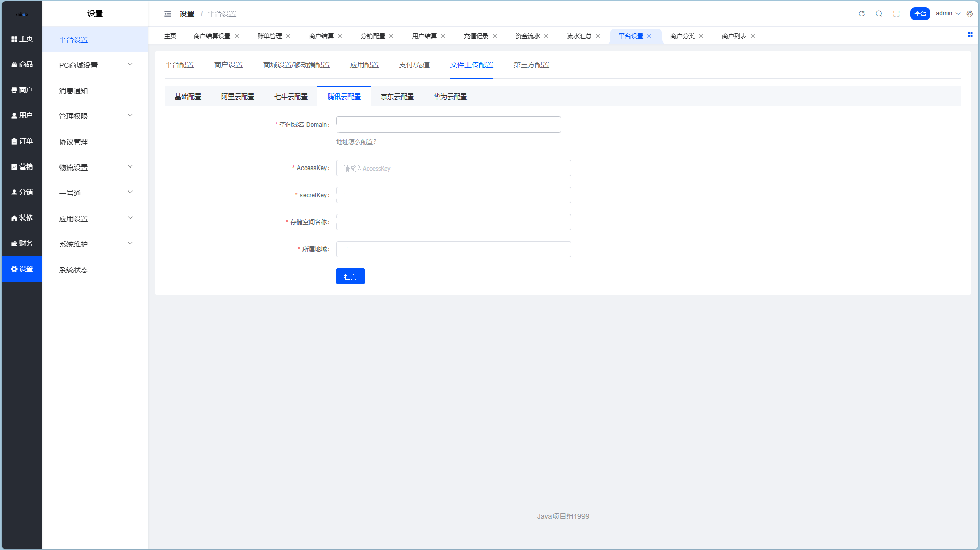Click the 提交 submit button
Viewport: 980px width, 550px height.
(350, 276)
